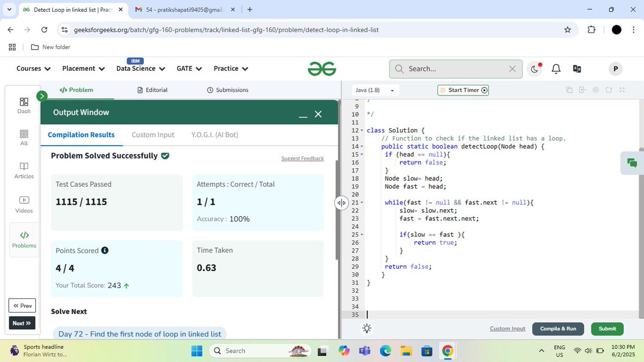Expand the Courses menu
This screenshot has width=644, height=362.
(x=33, y=69)
